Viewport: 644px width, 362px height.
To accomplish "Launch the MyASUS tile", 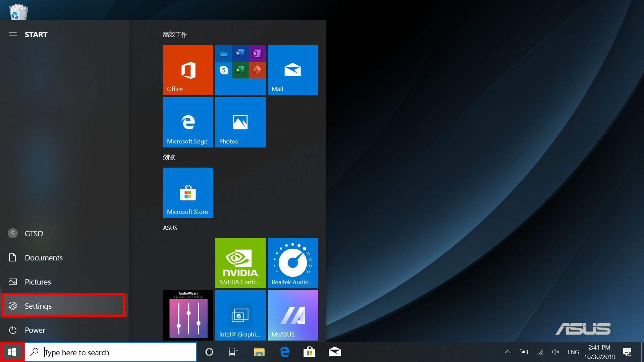I will coord(293,315).
